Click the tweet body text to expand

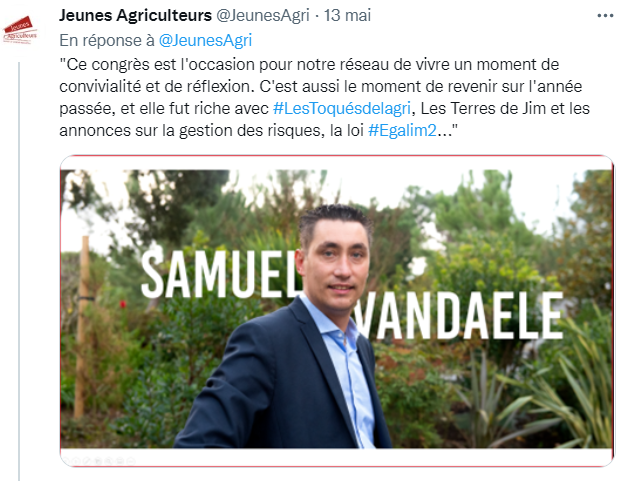(x=324, y=97)
